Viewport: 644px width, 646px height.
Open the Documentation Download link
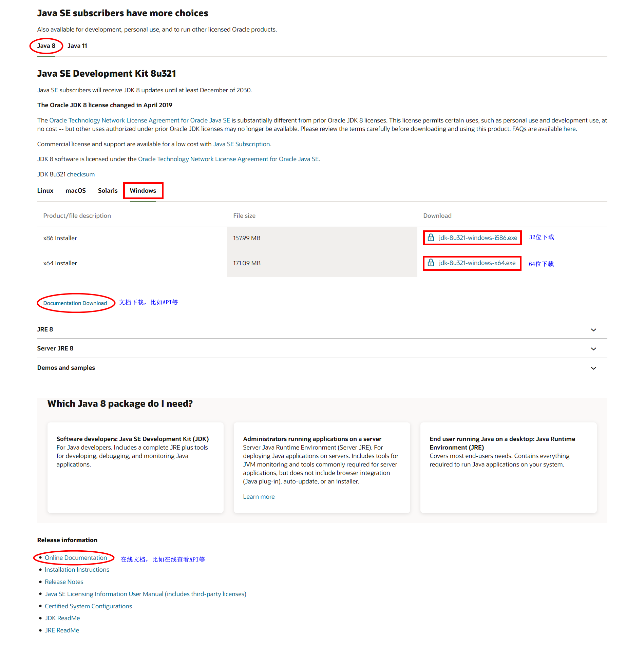75,303
